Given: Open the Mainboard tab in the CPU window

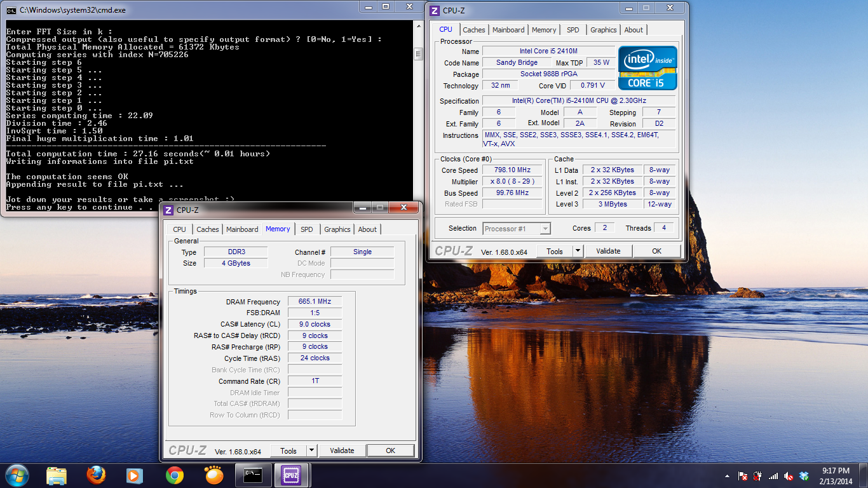Looking at the screenshot, I should 508,30.
